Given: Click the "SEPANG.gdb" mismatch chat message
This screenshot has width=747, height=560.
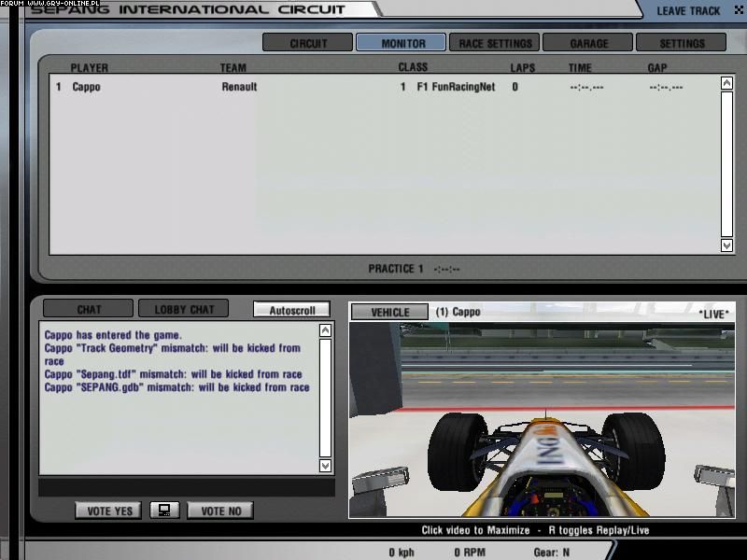Looking at the screenshot, I should (176, 387).
